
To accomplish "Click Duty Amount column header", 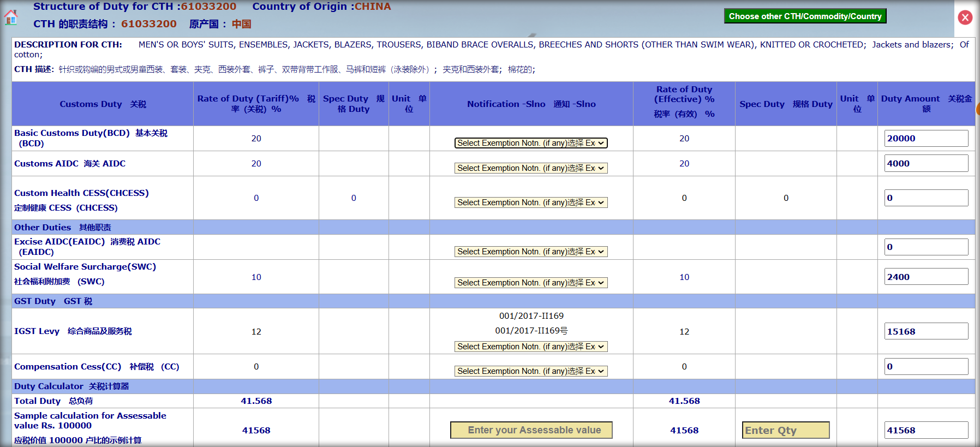I will click(926, 104).
